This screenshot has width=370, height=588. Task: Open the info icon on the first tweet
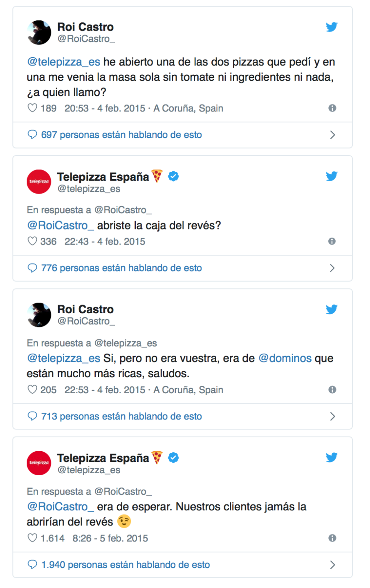point(332,108)
